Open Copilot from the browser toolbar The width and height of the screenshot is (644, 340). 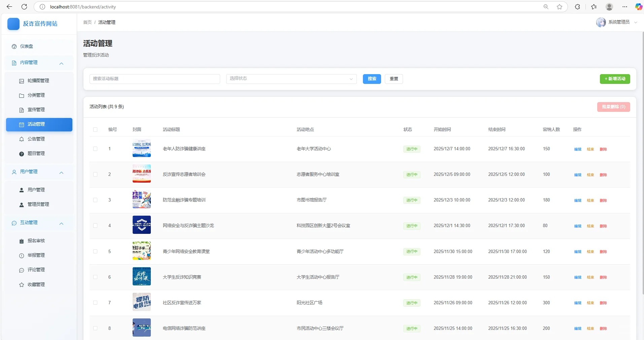coord(638,7)
